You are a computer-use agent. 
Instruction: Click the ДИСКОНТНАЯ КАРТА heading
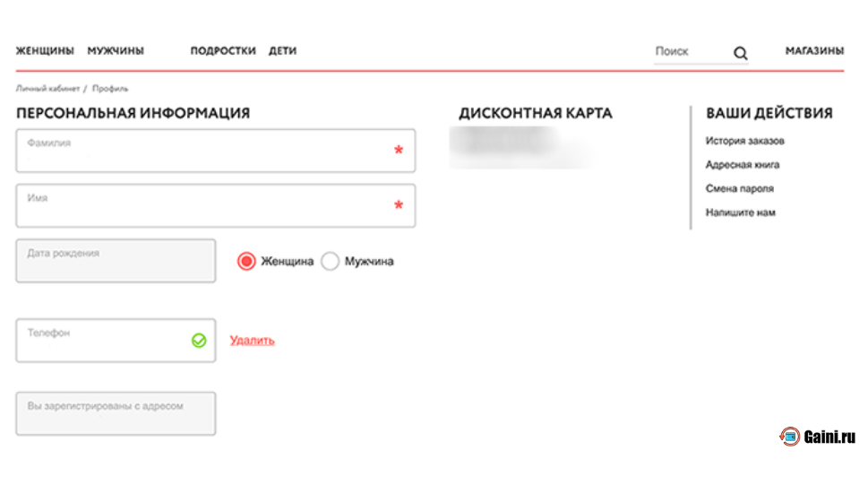click(536, 113)
